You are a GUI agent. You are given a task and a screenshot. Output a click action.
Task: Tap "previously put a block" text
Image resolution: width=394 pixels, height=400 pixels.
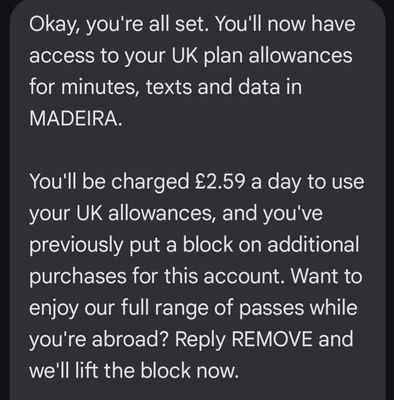(x=131, y=245)
